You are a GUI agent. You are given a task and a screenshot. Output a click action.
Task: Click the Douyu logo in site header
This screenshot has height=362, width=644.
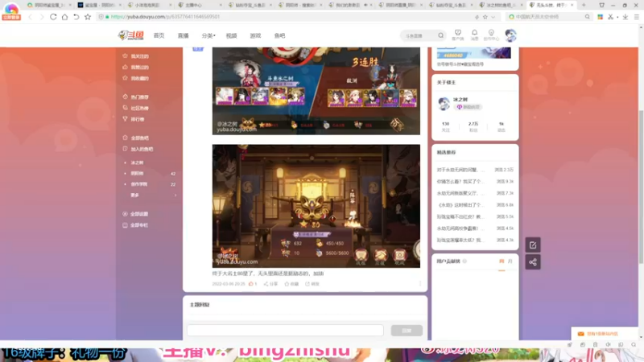[x=130, y=35]
